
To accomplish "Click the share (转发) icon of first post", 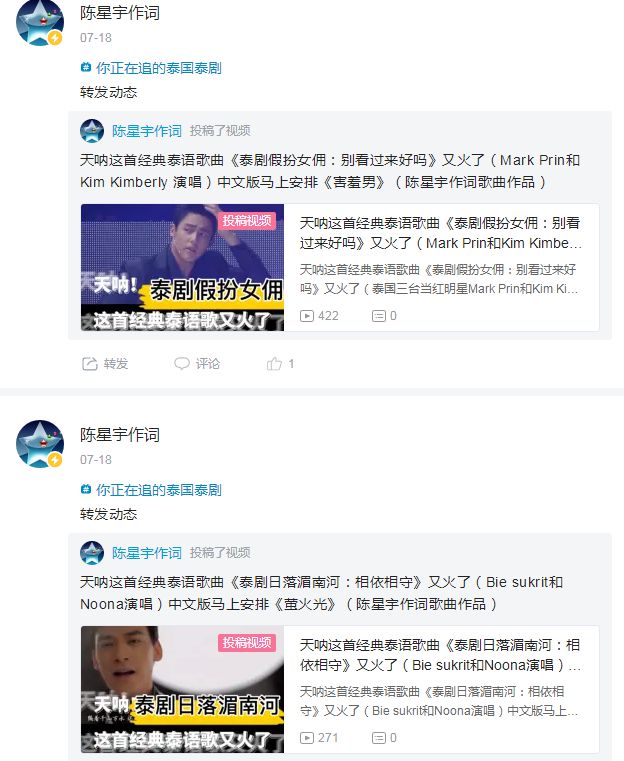I will [90, 364].
